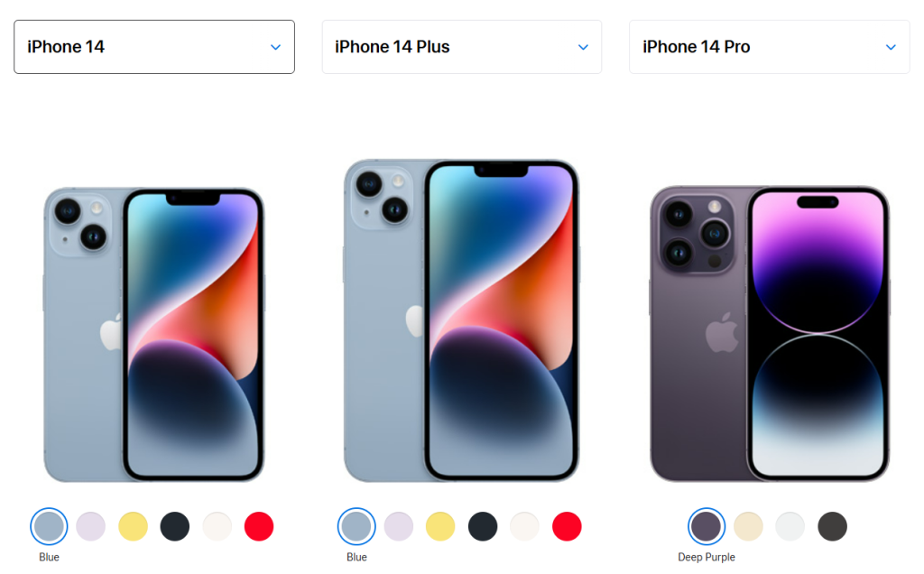
Task: Choose red color for iPhone 14 Plus
Action: 567,526
